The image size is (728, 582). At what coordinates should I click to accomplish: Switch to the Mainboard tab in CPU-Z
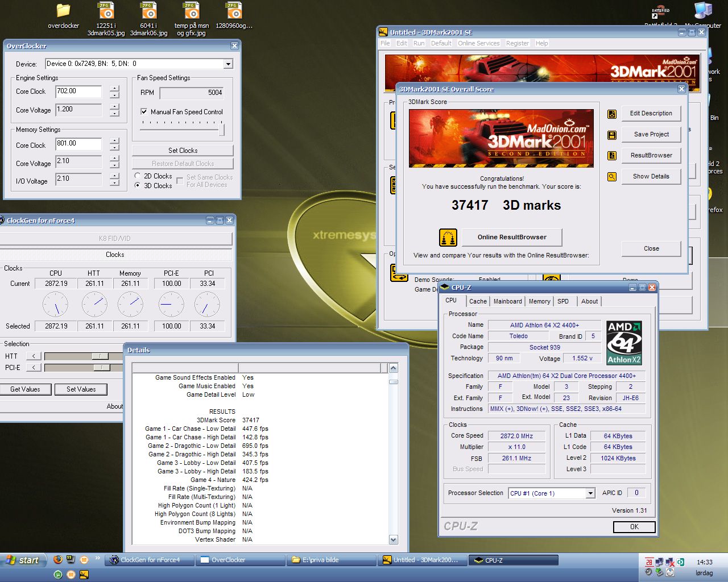click(507, 301)
